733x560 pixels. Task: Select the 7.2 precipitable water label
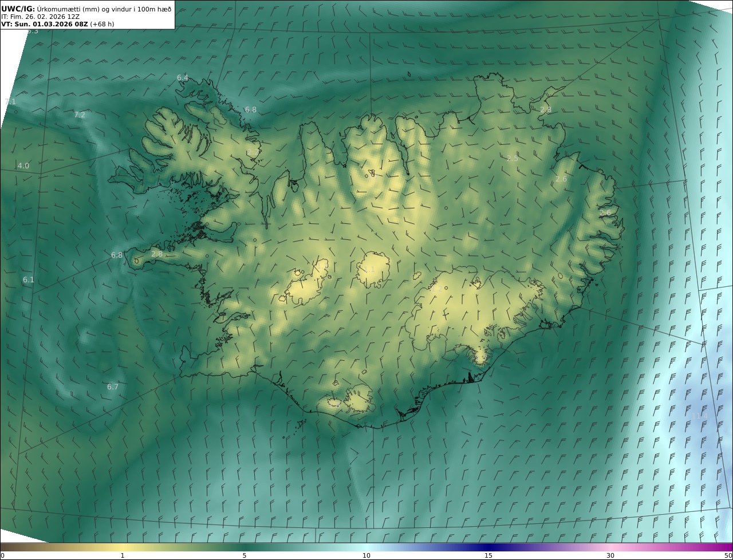(x=80, y=115)
